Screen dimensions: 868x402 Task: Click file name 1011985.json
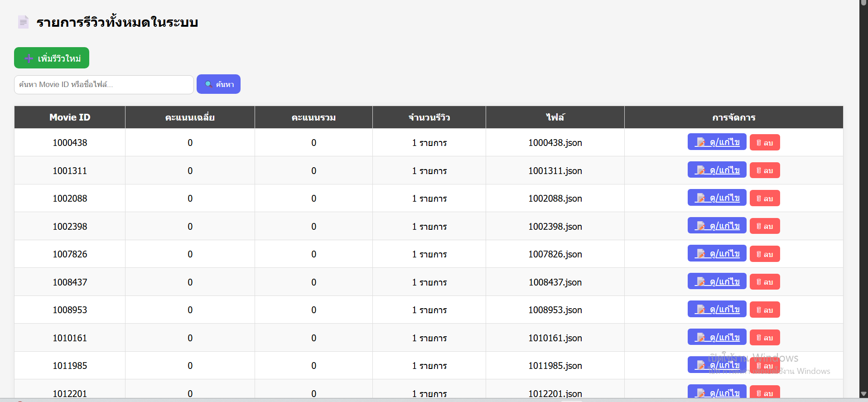coord(555,366)
